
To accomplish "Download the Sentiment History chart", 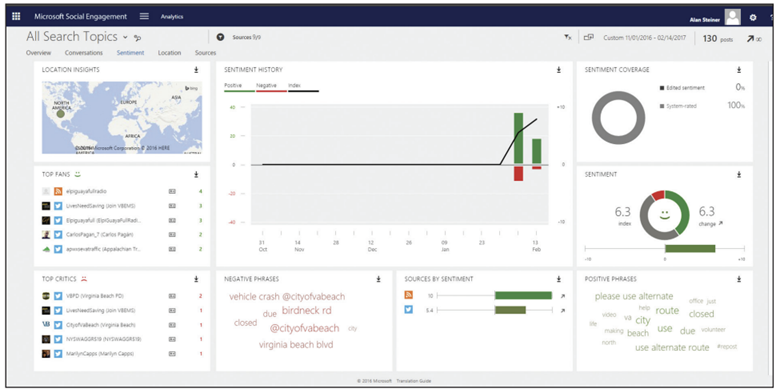I will pyautogui.click(x=558, y=70).
